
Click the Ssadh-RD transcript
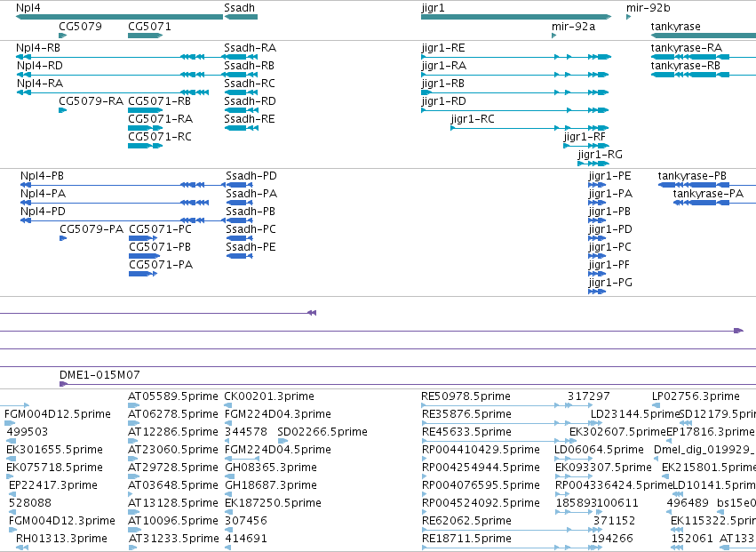tap(241, 110)
